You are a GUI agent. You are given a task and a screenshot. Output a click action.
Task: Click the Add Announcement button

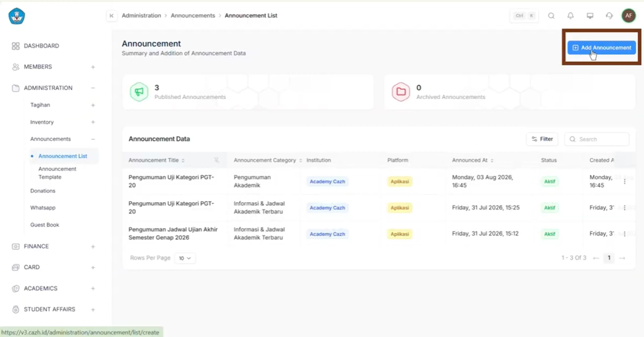pyautogui.click(x=602, y=47)
